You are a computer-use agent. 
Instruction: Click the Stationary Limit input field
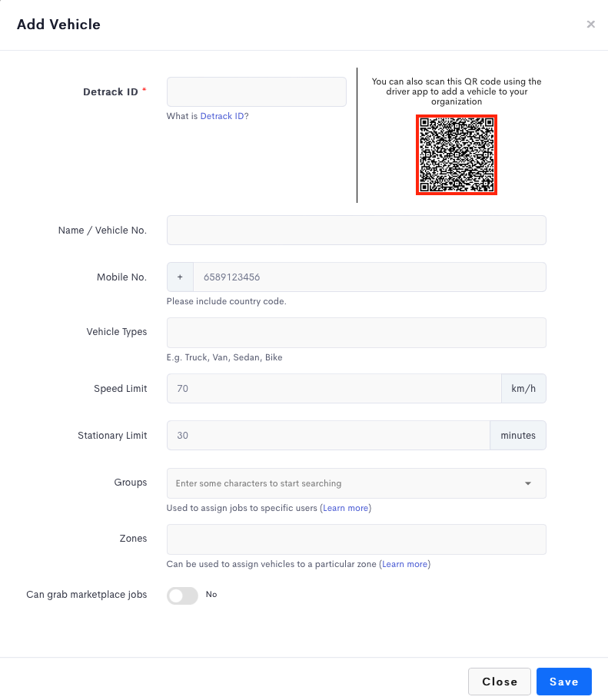pos(328,435)
